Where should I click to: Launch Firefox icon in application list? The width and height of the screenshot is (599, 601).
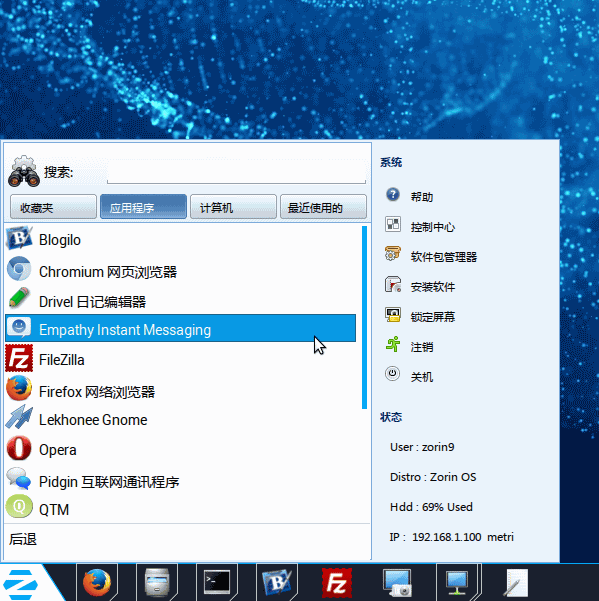pyautogui.click(x=19, y=388)
